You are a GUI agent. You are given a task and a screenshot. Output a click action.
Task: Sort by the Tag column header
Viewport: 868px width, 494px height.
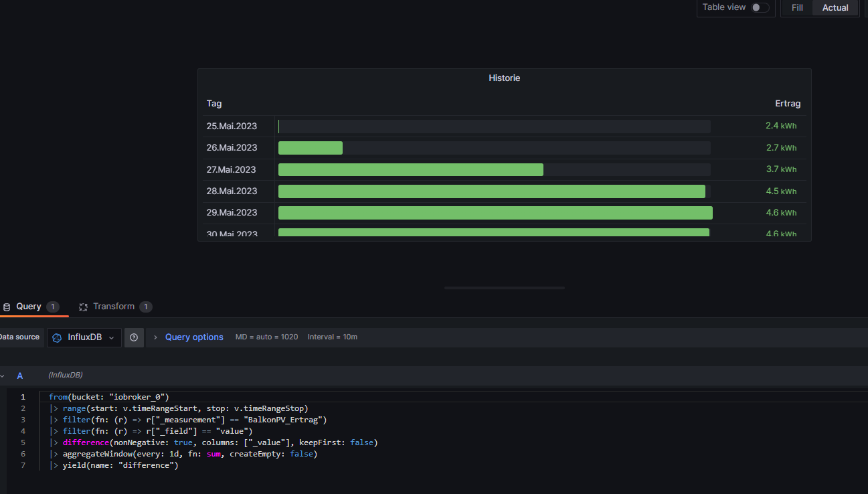214,104
